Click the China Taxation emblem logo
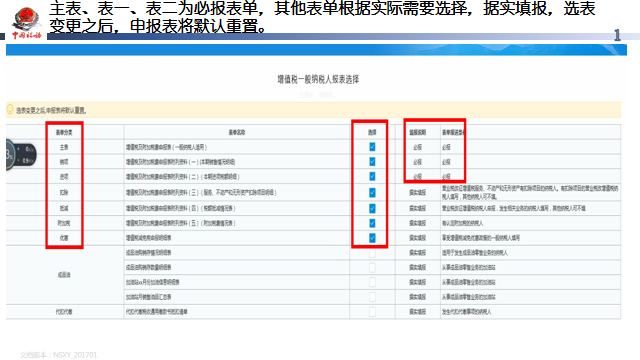640x360 pixels. pyautogui.click(x=27, y=23)
